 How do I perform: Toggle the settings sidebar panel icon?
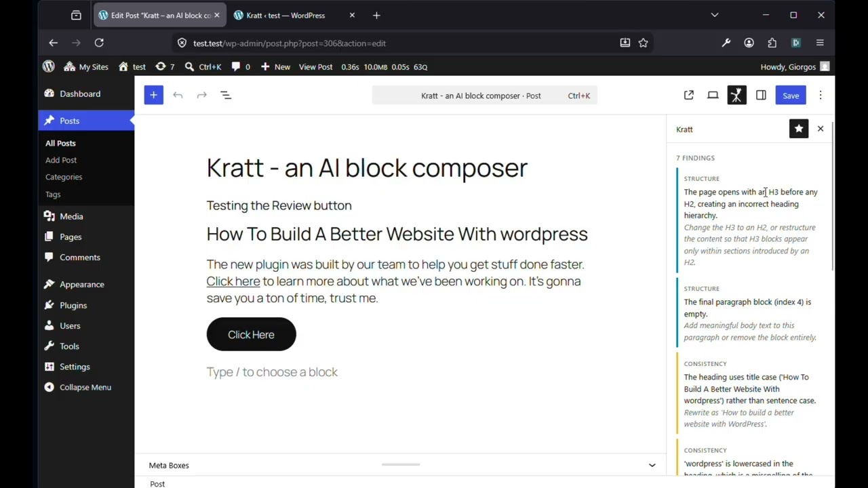tap(761, 95)
